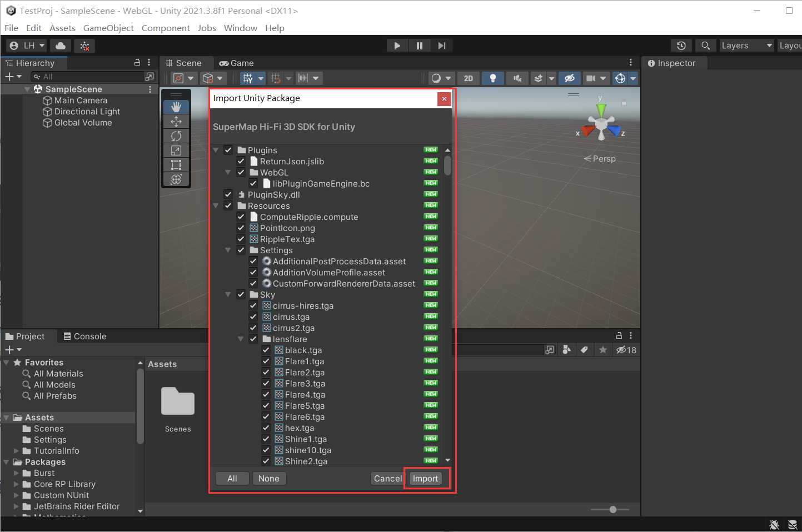Click the All button in import dialog
Image resolution: width=802 pixels, height=532 pixels.
pyautogui.click(x=232, y=479)
